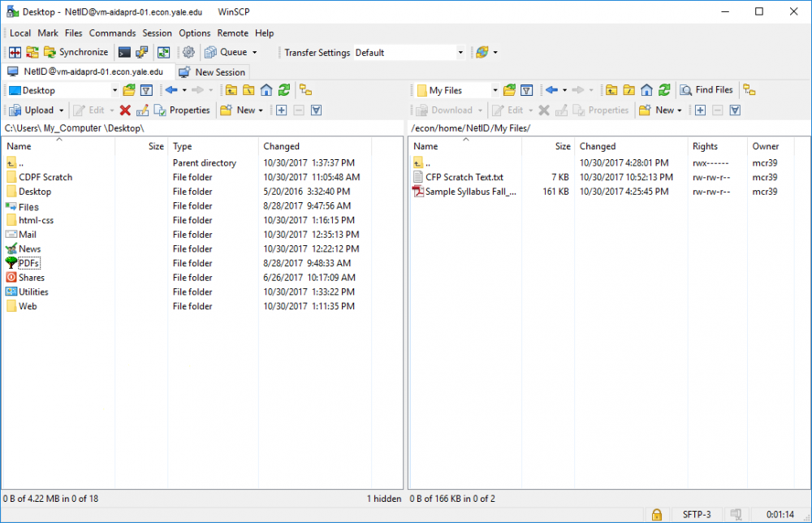Go to parent directory in local panel
812x523 pixels.
(231, 91)
